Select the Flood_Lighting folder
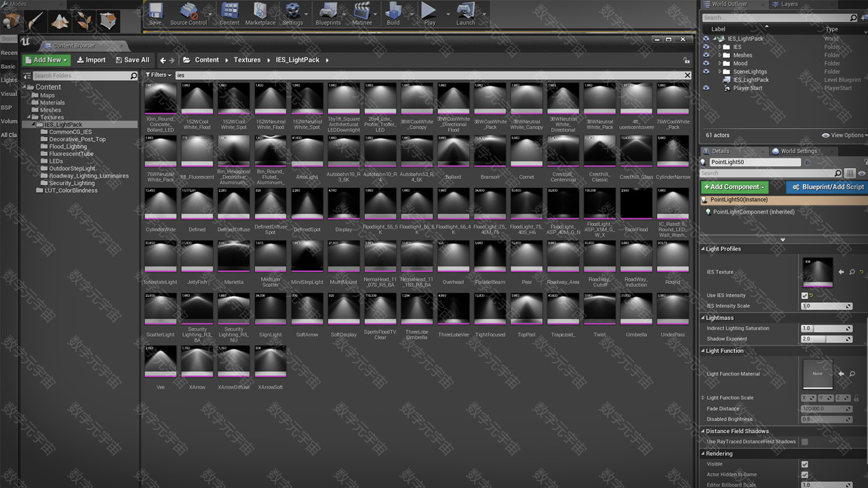The height and width of the screenshot is (488, 868). (x=68, y=146)
